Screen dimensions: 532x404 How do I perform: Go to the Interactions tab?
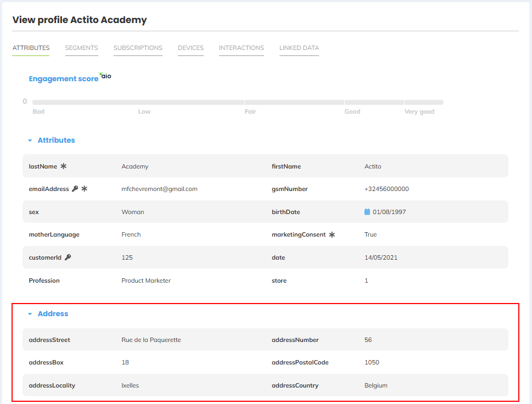pyautogui.click(x=241, y=48)
